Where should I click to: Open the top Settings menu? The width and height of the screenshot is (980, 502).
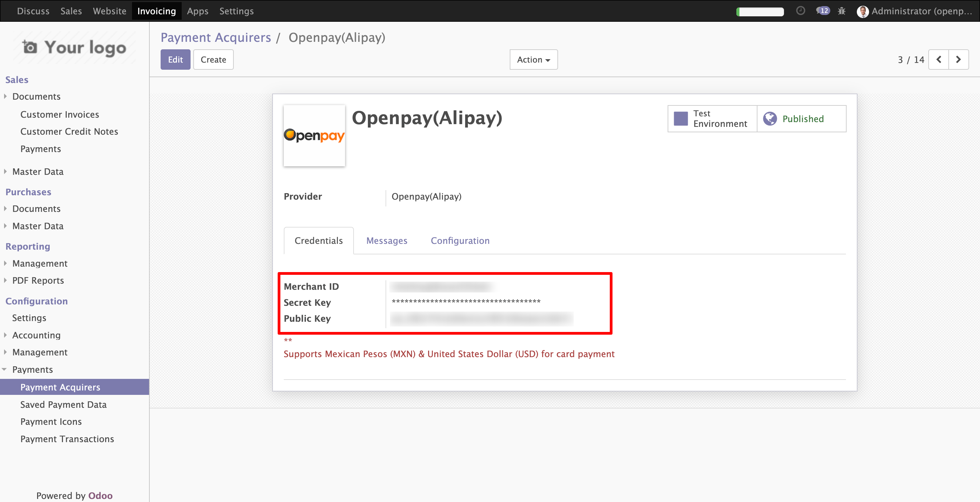click(236, 11)
